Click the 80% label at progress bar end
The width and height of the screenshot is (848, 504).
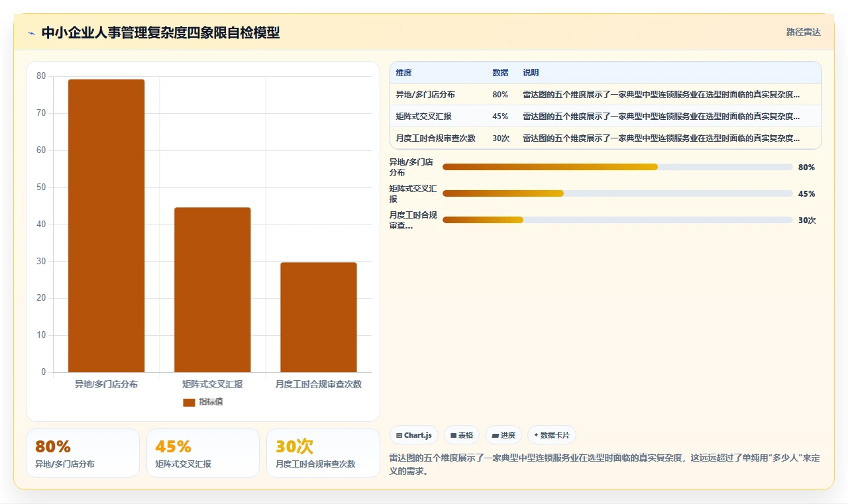806,168
